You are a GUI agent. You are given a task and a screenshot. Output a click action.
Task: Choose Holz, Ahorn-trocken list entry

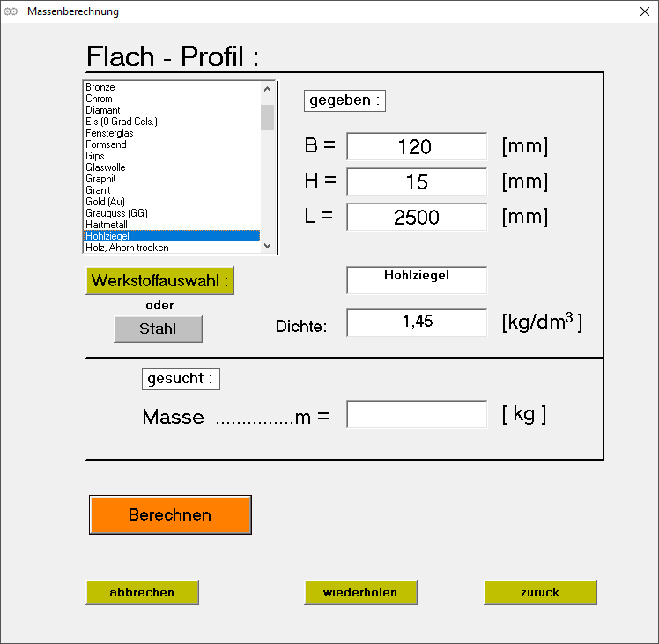[x=127, y=248]
